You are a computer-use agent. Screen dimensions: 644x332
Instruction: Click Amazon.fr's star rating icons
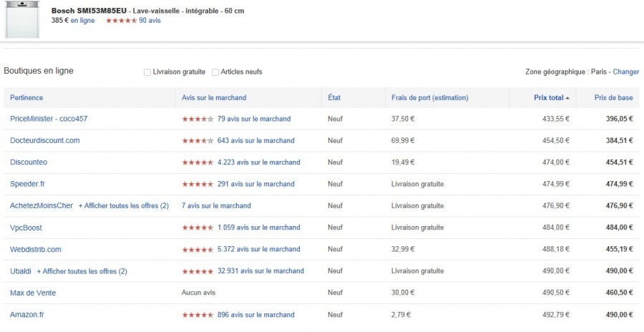(197, 315)
